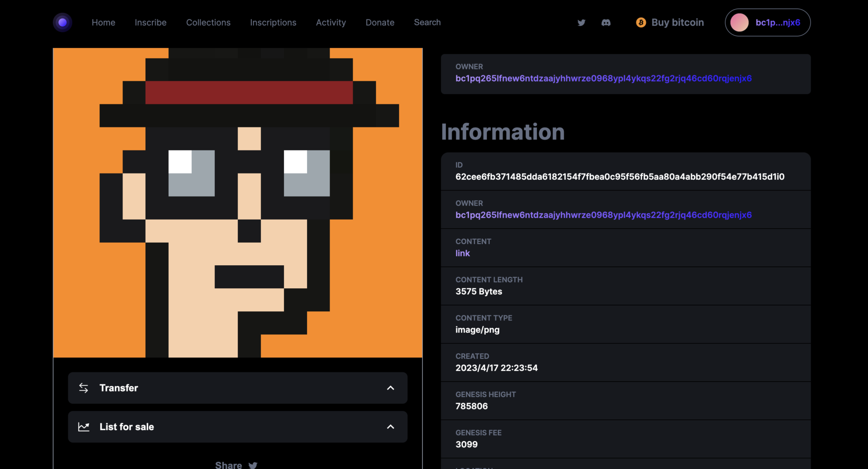Open the Discord server icon
This screenshot has width=868, height=469.
click(x=606, y=23)
